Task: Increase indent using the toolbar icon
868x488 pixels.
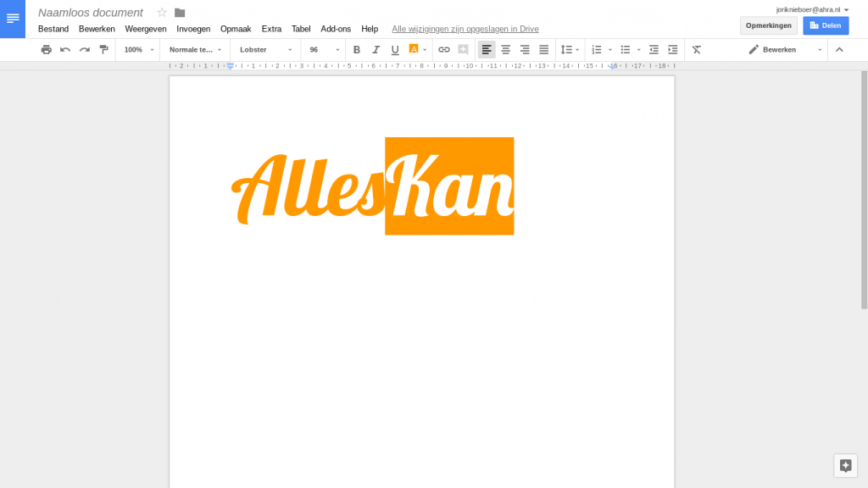Action: click(672, 50)
